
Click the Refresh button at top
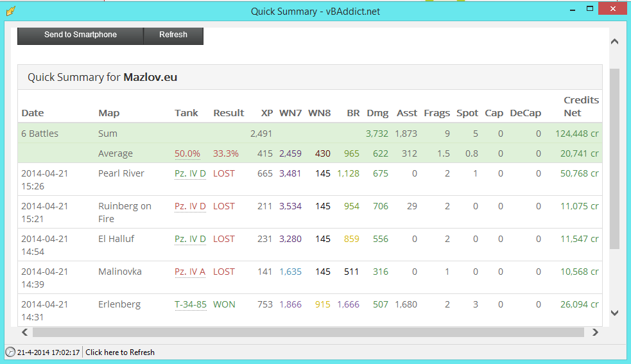[173, 35]
